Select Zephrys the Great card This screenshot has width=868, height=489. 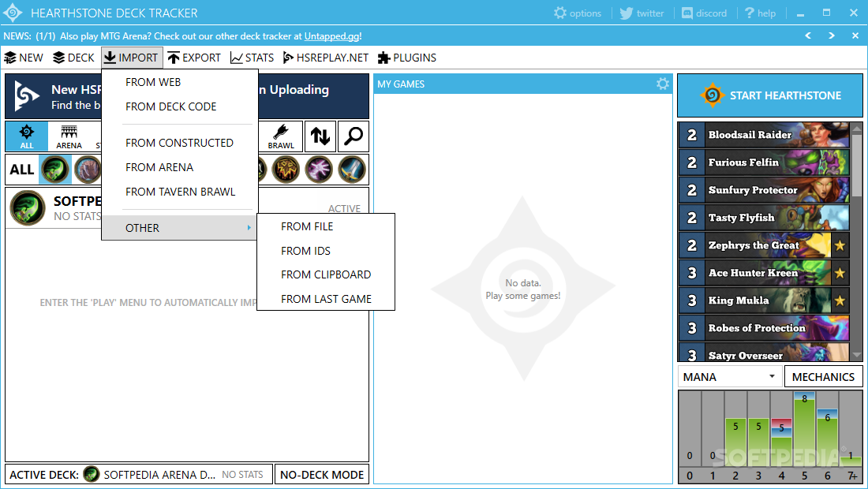click(764, 245)
